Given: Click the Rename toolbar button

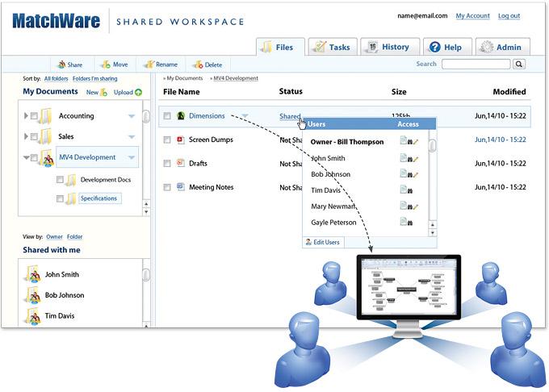Looking at the screenshot, I should (x=161, y=65).
